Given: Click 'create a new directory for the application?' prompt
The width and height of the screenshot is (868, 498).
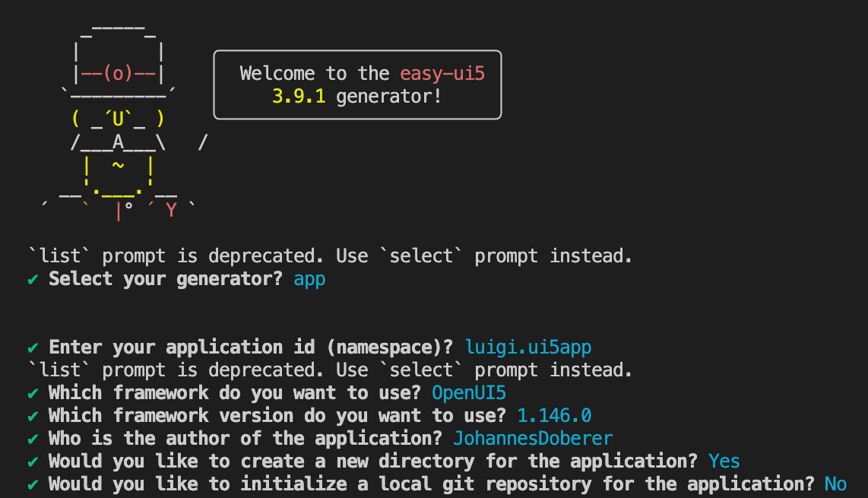Looking at the screenshot, I should pyautogui.click(x=373, y=462).
